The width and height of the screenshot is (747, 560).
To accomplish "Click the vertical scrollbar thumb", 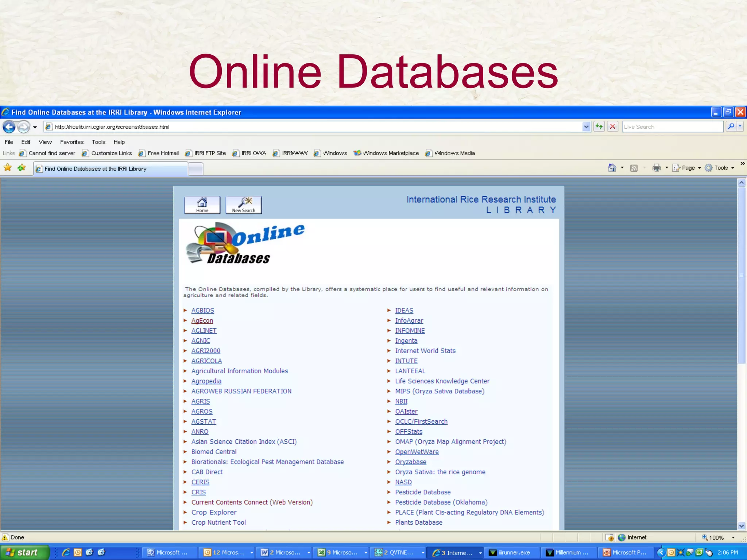I will pyautogui.click(x=742, y=276).
